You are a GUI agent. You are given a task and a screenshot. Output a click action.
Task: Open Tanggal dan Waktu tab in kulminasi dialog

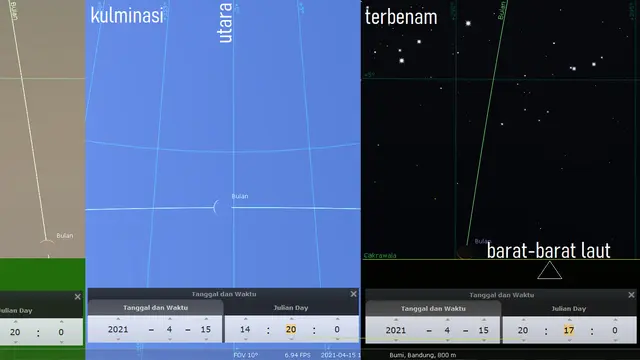click(x=156, y=308)
